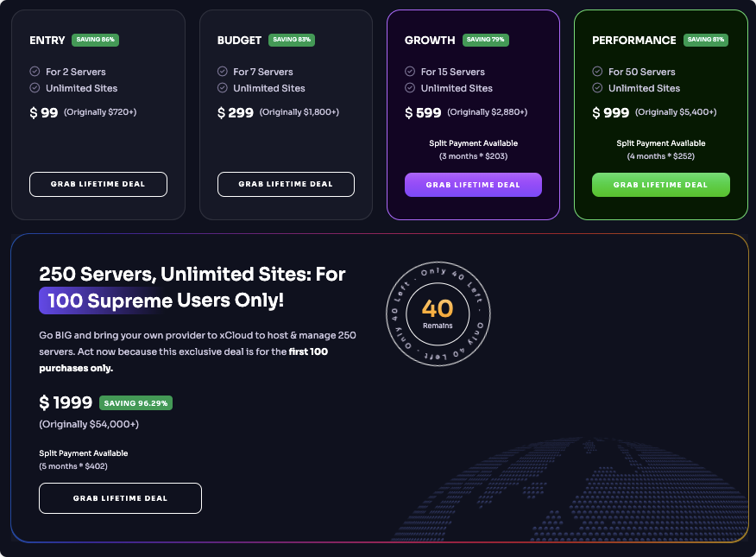The height and width of the screenshot is (557, 756).
Task: Click the check icon next to Performance's "Unlimited Sites"
Action: pyautogui.click(x=597, y=88)
